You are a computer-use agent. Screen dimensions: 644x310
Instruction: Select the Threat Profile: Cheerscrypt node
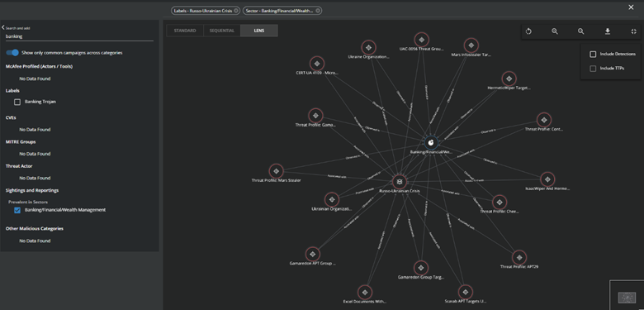[500, 203]
